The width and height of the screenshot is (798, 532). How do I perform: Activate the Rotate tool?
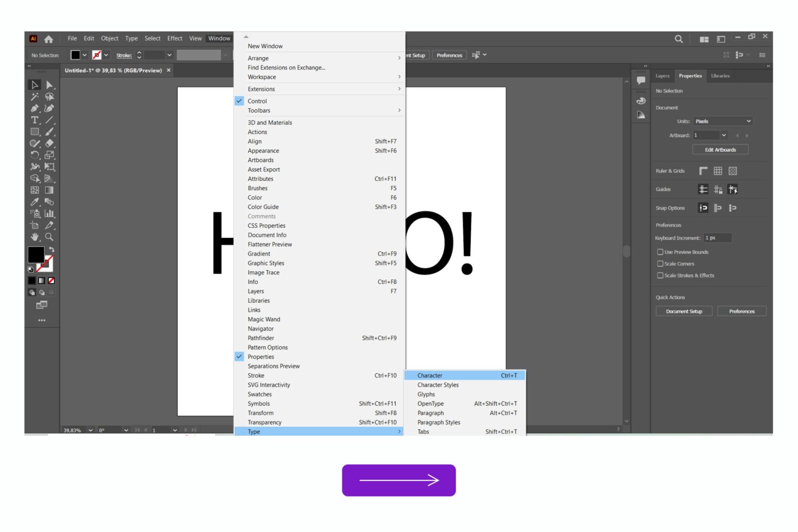[34, 154]
